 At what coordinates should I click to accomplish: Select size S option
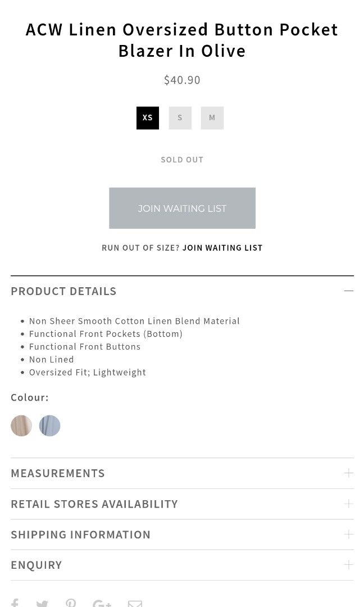(180, 118)
